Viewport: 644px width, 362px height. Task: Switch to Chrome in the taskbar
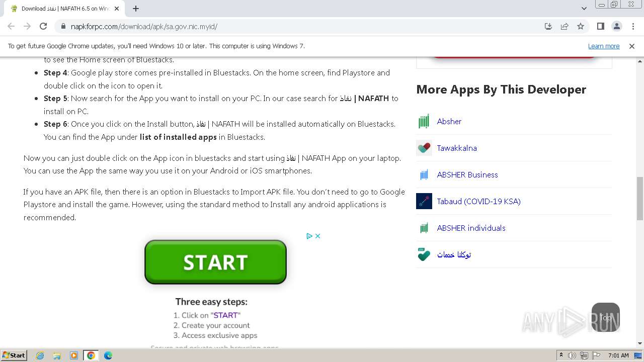click(x=91, y=355)
